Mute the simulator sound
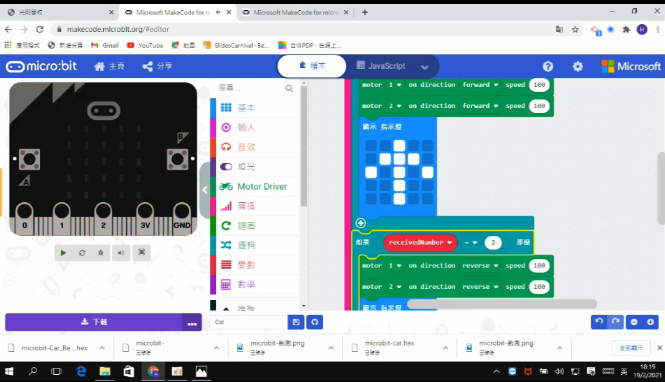Screen dimensions: 665x382 tap(121, 253)
